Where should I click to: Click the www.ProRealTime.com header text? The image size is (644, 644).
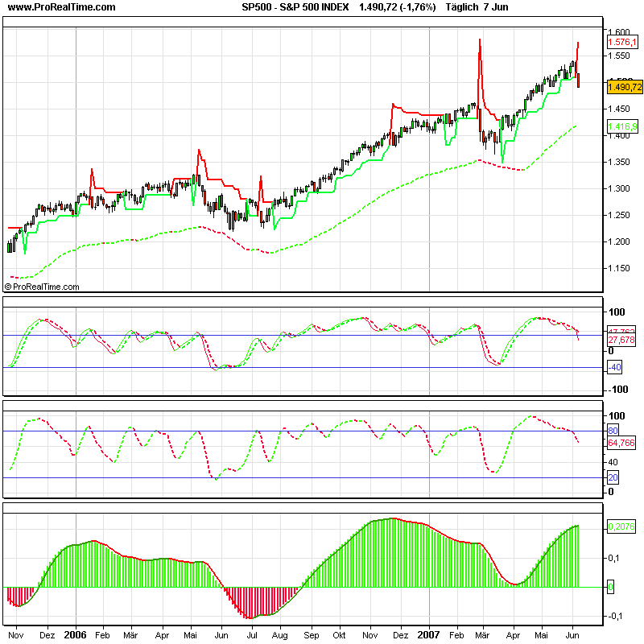click(62, 7)
